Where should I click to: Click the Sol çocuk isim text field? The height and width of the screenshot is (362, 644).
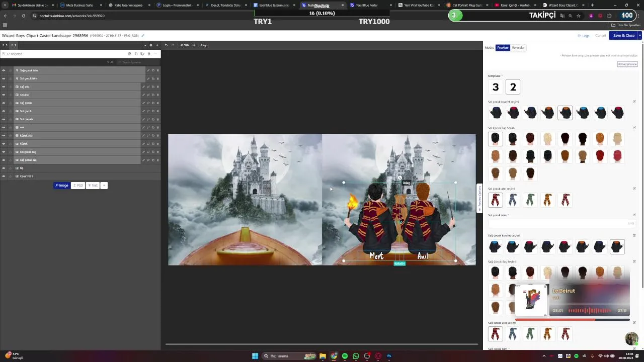pyautogui.click(x=561, y=223)
